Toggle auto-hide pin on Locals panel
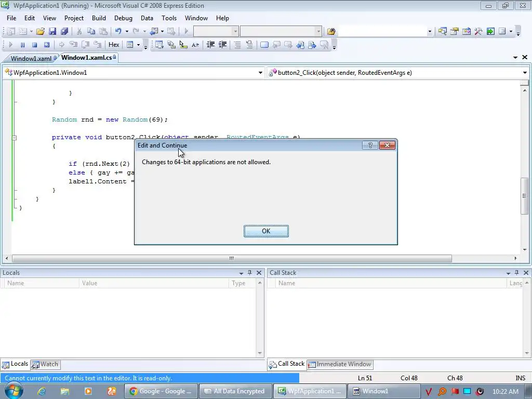532x399 pixels. (x=250, y=272)
